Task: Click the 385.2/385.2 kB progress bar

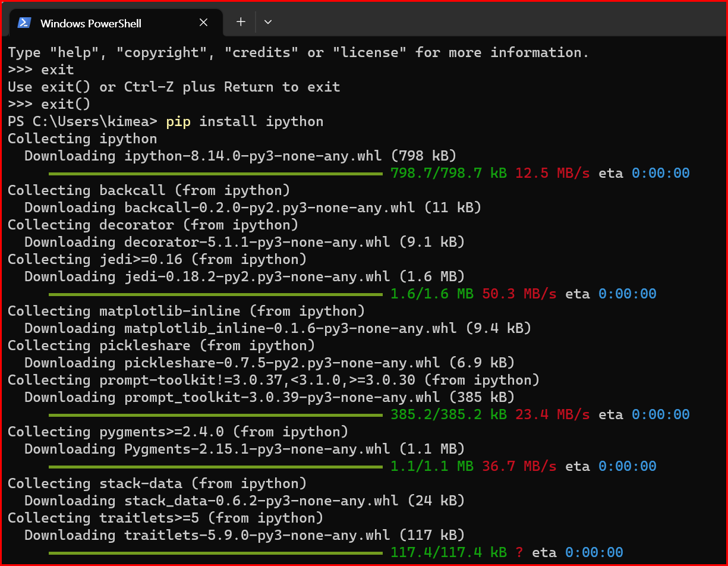Action: [216, 415]
